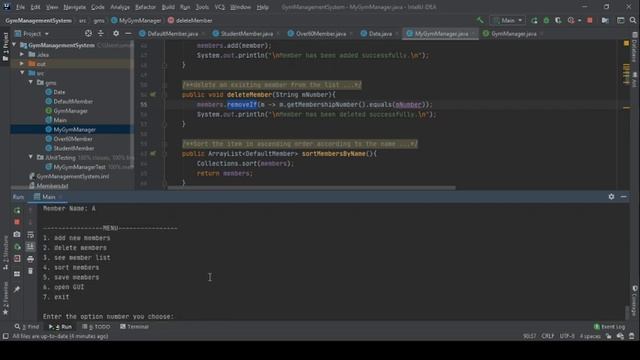
Task: Collapse the gms package
Action: 31,82
